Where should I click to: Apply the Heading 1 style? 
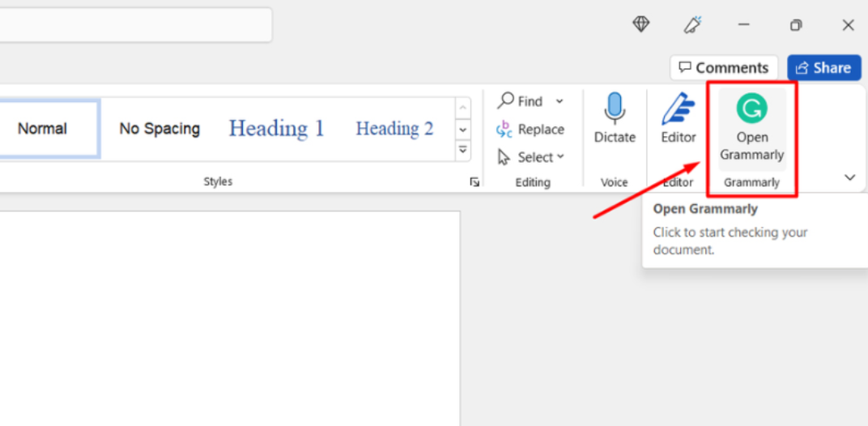click(x=276, y=129)
